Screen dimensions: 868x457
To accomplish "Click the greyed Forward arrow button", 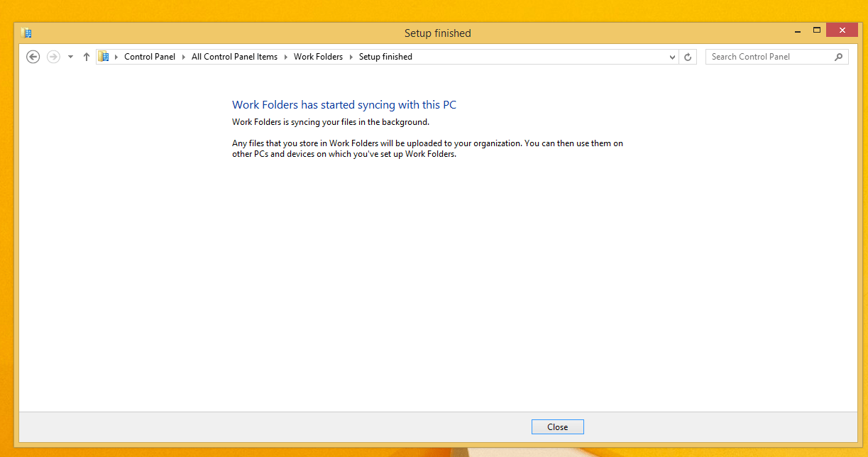I will (x=53, y=57).
